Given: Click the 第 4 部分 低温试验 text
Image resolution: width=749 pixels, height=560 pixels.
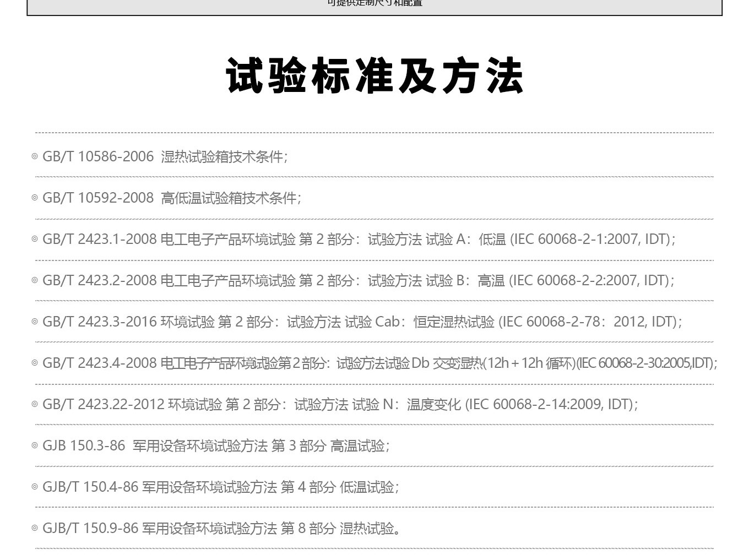Looking at the screenshot, I should (x=339, y=487).
